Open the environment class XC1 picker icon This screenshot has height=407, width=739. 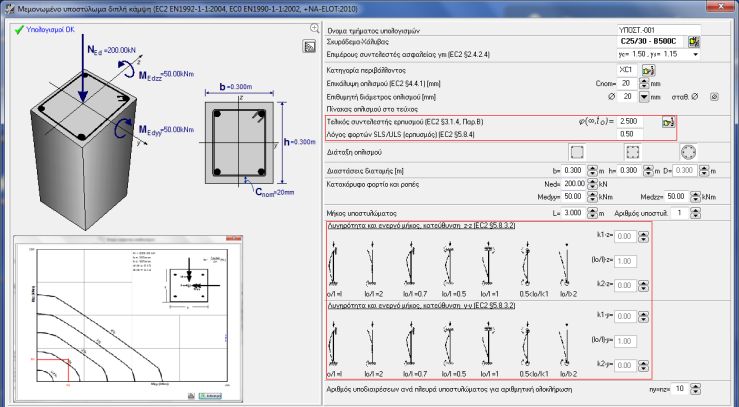649,70
